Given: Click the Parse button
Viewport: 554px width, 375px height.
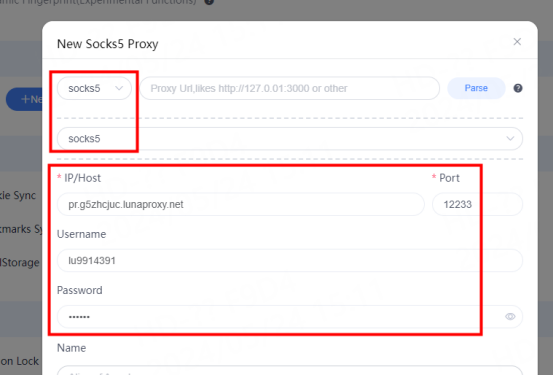Looking at the screenshot, I should (476, 88).
